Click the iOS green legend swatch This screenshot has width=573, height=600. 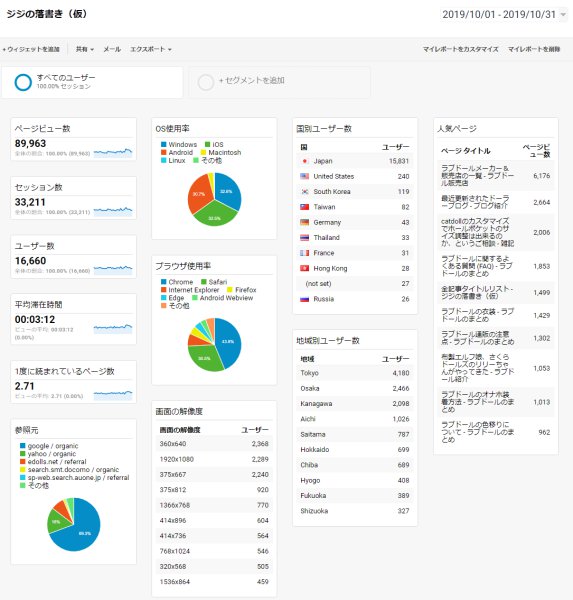tap(207, 144)
